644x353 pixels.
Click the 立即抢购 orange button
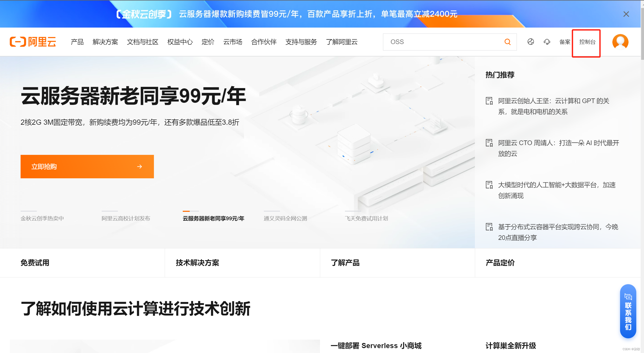pos(87,166)
